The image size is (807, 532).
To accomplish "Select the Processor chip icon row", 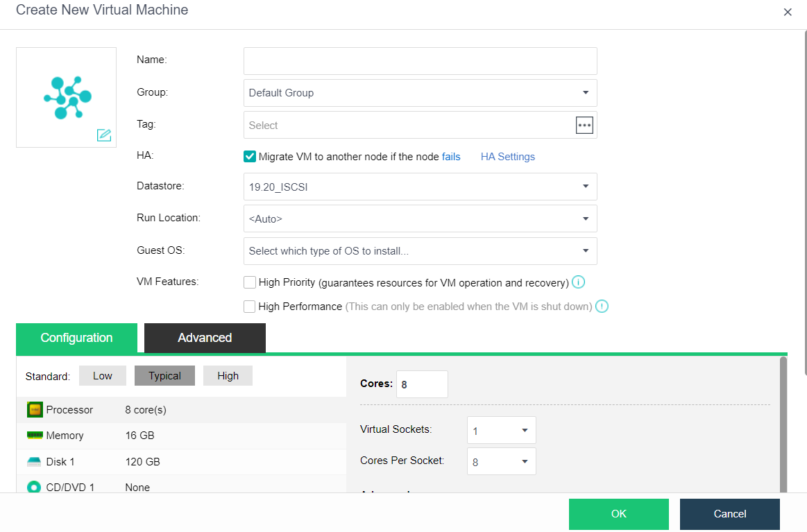I will pyautogui.click(x=35, y=410).
